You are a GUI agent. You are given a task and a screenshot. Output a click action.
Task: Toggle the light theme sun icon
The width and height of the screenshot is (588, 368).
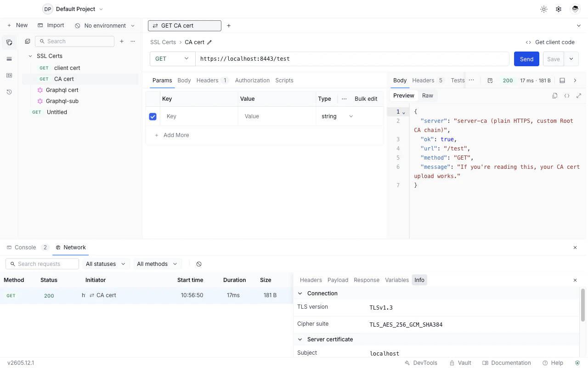tap(544, 9)
